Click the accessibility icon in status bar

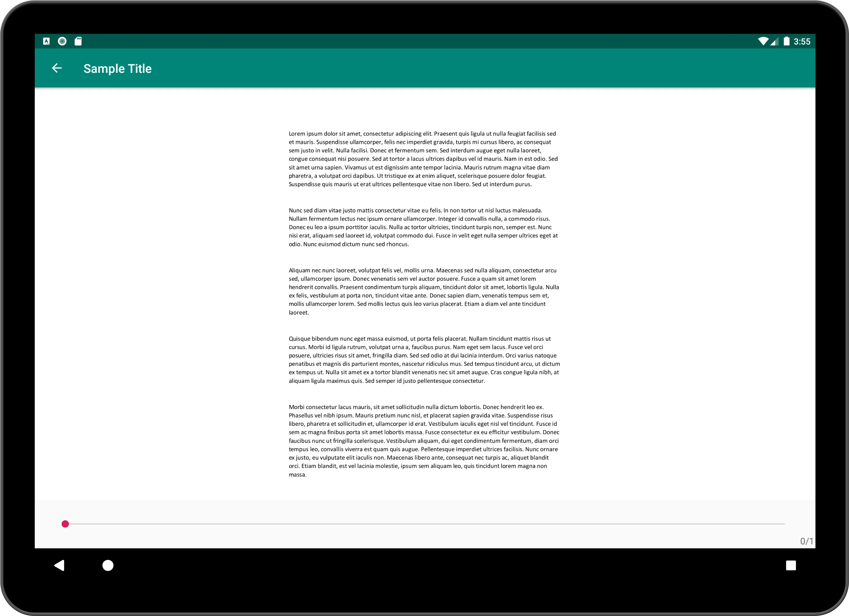tap(63, 41)
